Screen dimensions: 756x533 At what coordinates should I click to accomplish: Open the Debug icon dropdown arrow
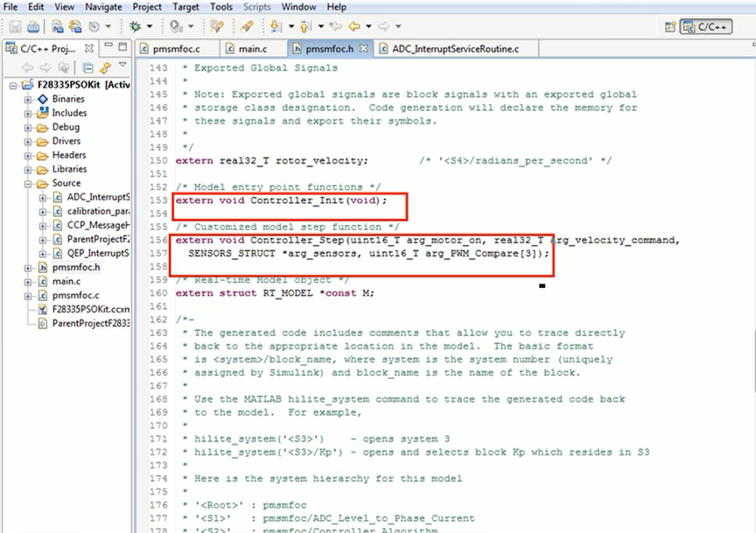click(x=150, y=27)
